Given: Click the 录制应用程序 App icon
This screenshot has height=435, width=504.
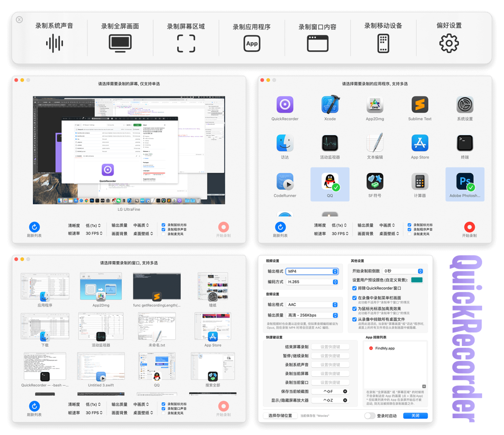Looking at the screenshot, I should 252,43.
